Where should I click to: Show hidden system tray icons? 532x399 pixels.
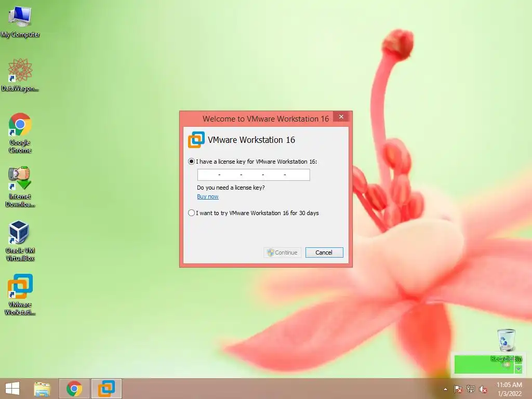445,389
